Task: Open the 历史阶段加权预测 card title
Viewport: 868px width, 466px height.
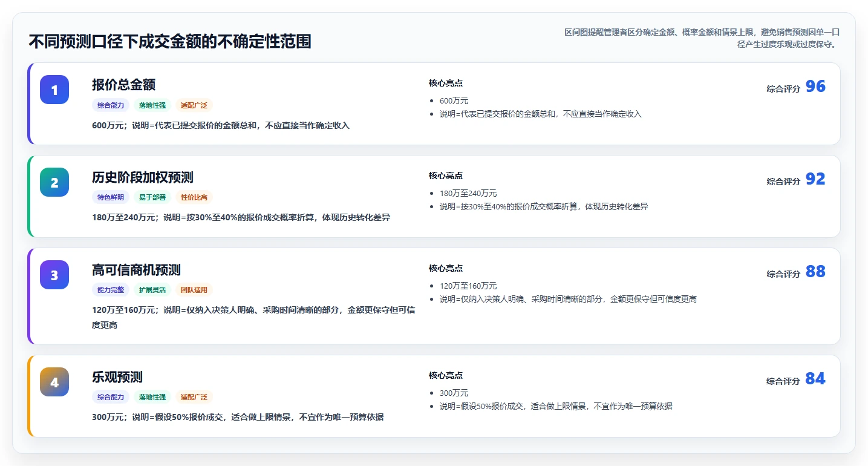Action: [x=143, y=177]
